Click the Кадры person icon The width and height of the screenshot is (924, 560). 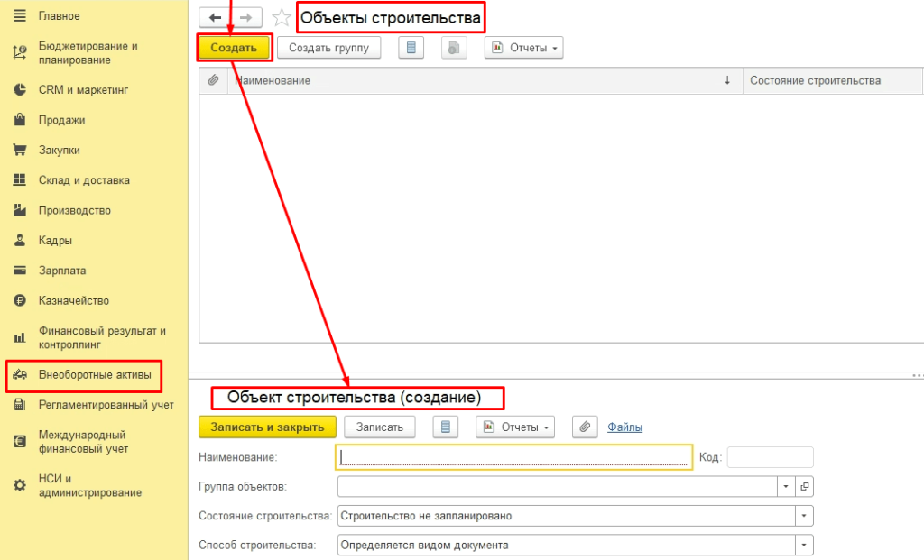[x=20, y=240]
